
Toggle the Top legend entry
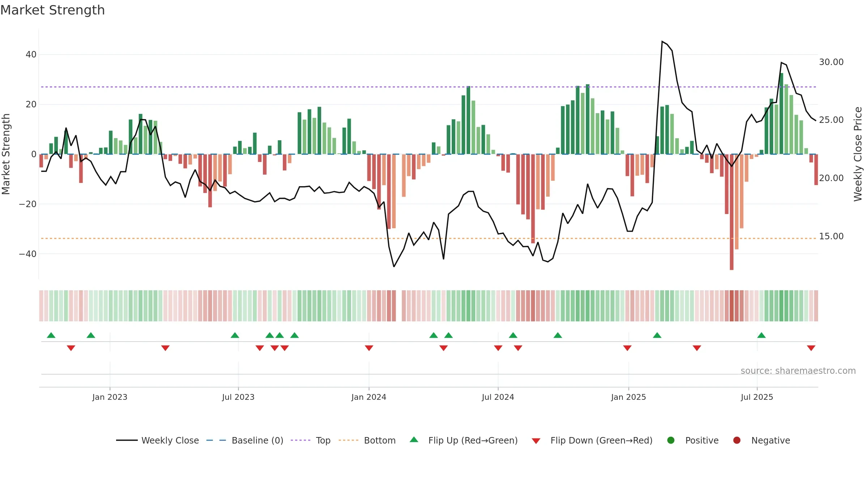pos(311,440)
